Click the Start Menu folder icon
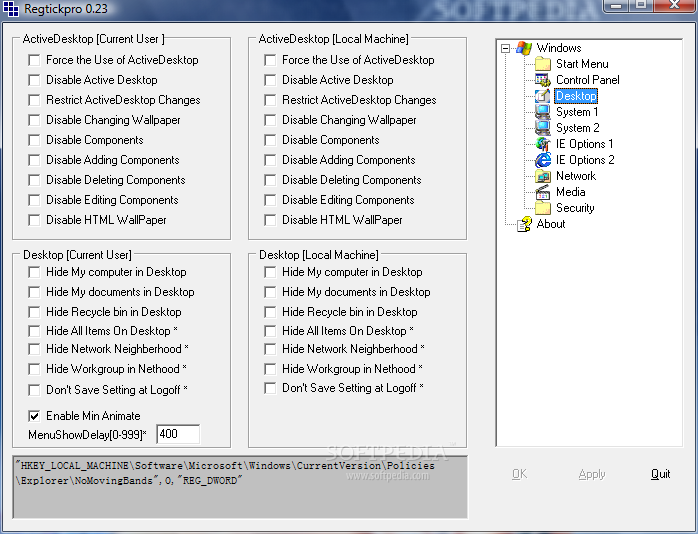698x534 pixels. click(x=543, y=64)
